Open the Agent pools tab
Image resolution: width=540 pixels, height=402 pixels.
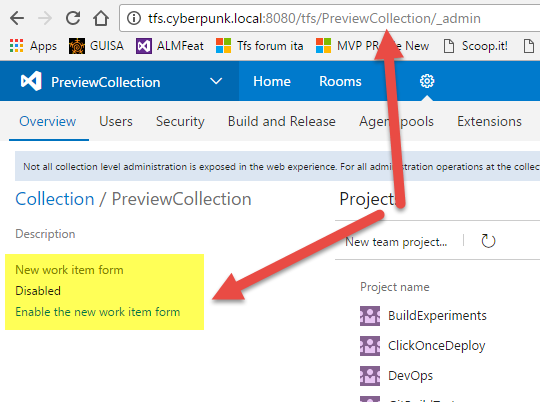tap(396, 122)
